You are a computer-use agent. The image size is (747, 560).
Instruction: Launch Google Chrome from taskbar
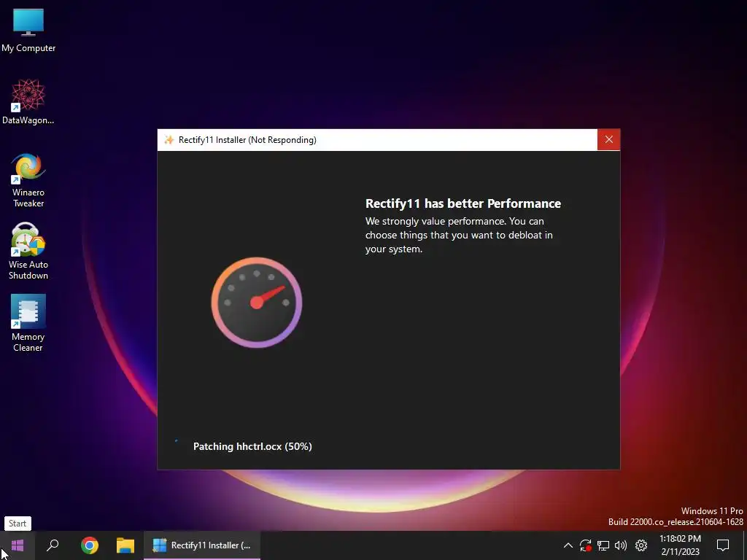tap(90, 545)
